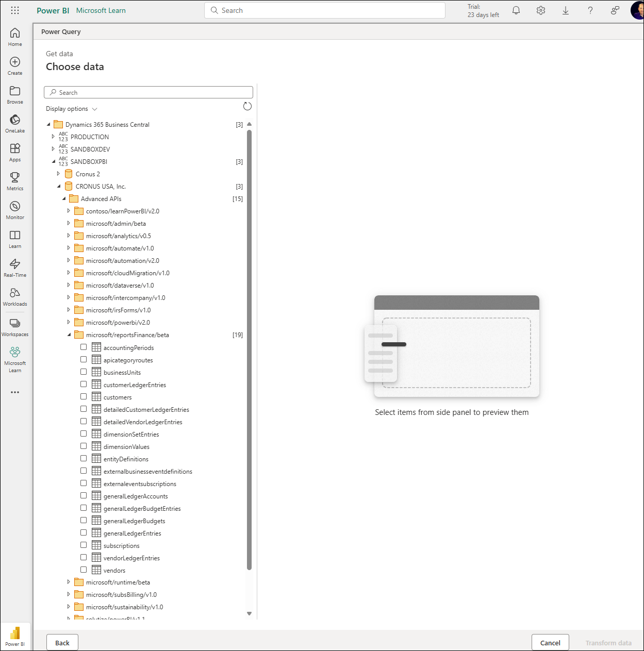Viewport: 644px width, 651px height.
Task: Click the scroll up arrow of navigator
Action: pos(249,124)
